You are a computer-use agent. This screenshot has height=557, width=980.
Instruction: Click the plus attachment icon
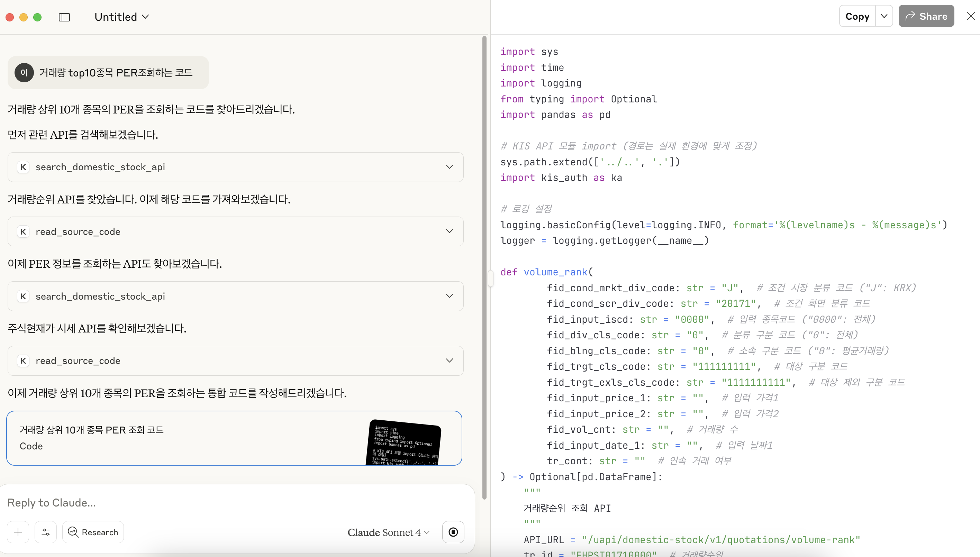coord(18,532)
